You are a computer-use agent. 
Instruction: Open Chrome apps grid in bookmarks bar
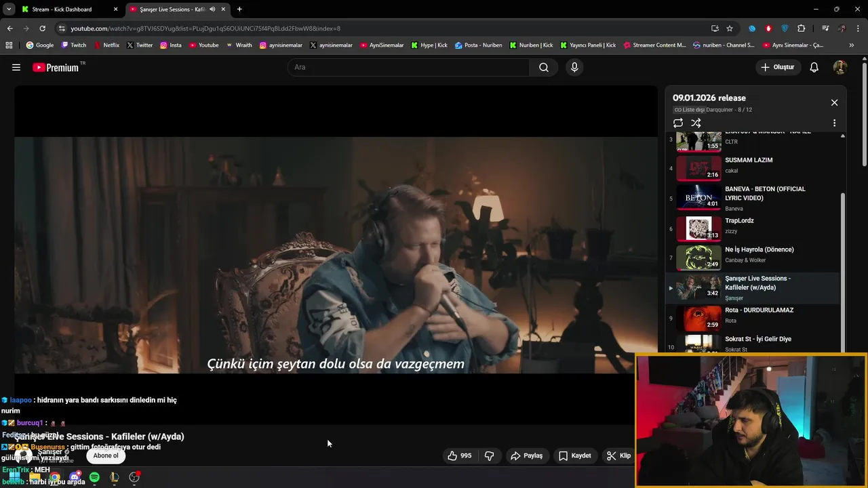click(x=9, y=45)
